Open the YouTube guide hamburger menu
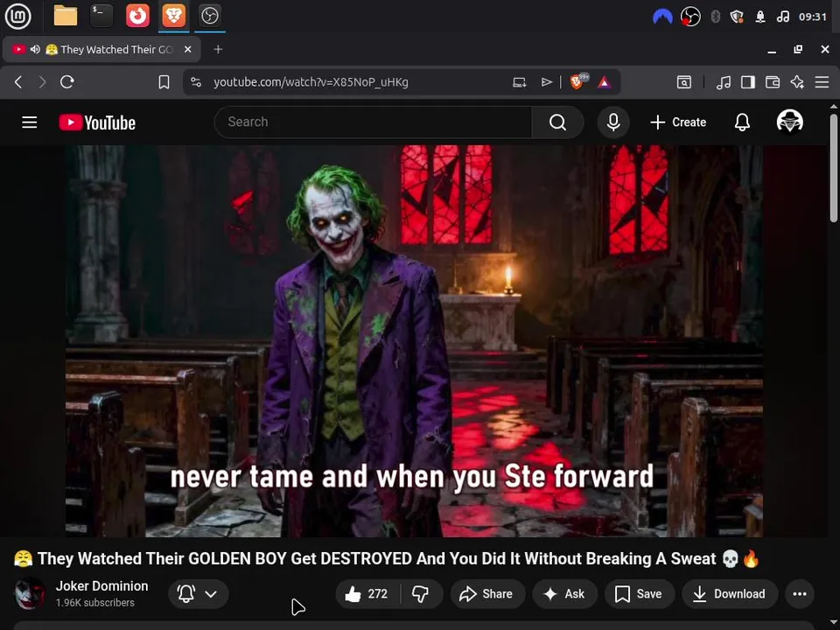Image resolution: width=840 pixels, height=630 pixels. coord(30,122)
